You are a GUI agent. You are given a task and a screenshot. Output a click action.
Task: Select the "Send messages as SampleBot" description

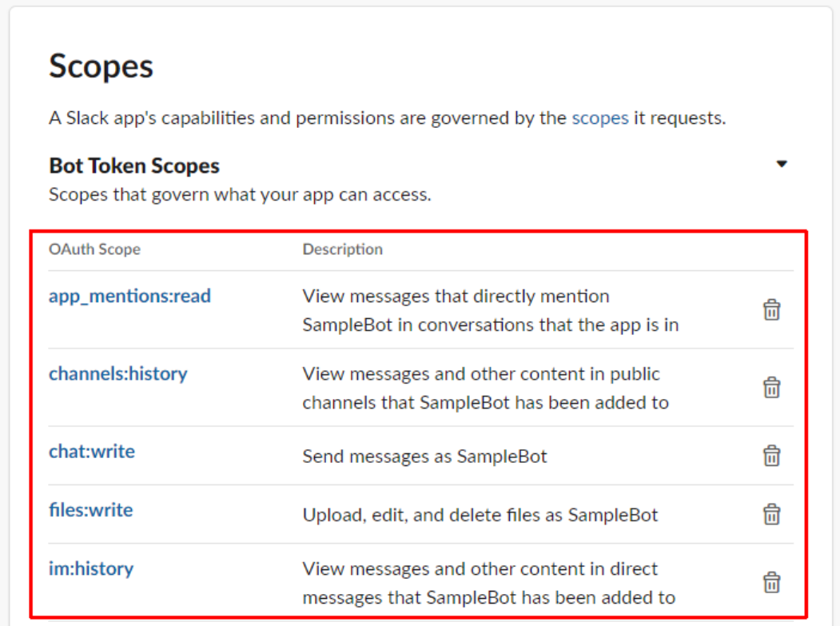pos(424,457)
